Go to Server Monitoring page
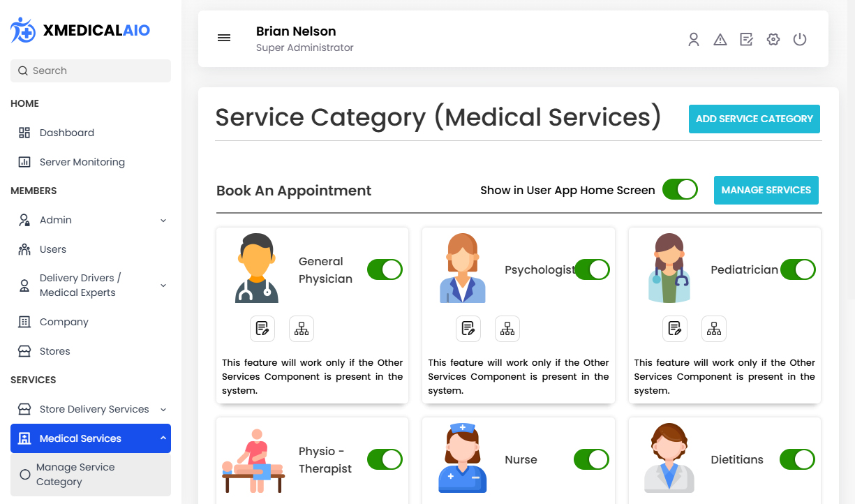Image resolution: width=855 pixels, height=504 pixels. point(82,162)
